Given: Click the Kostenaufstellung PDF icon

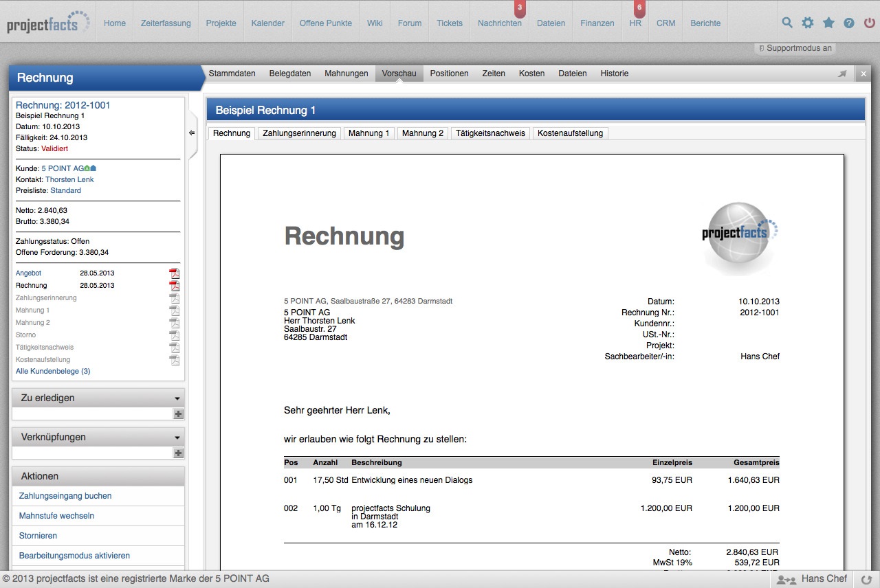Looking at the screenshot, I should (175, 360).
